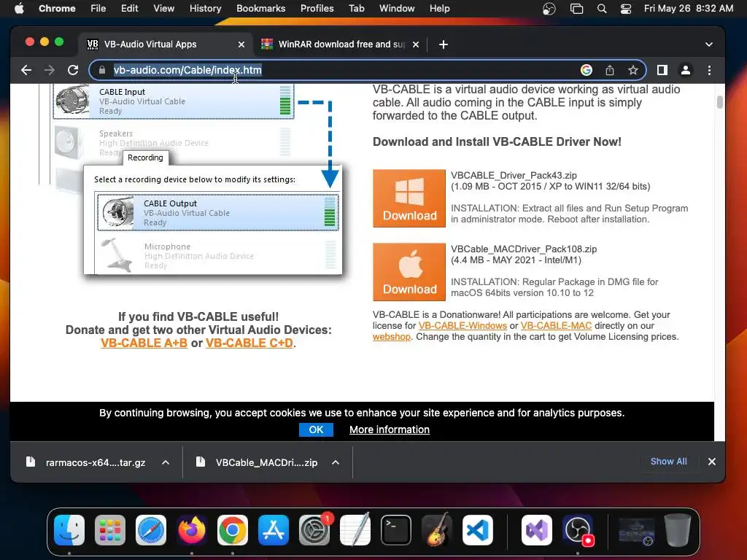Open VB-CABLE C+D link
The width and height of the screenshot is (747, 560).
coord(249,343)
